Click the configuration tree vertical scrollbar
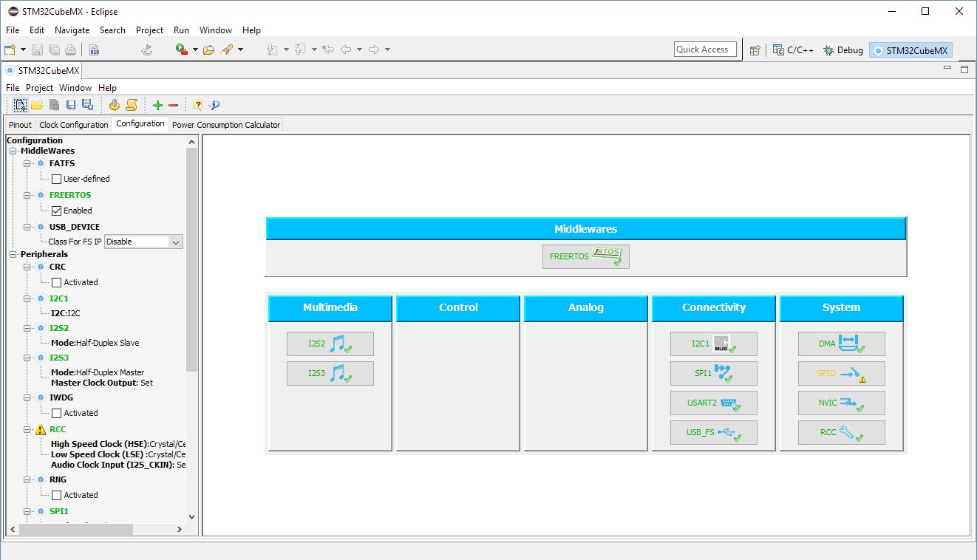Screen dimensions: 977x560 (192, 259)
